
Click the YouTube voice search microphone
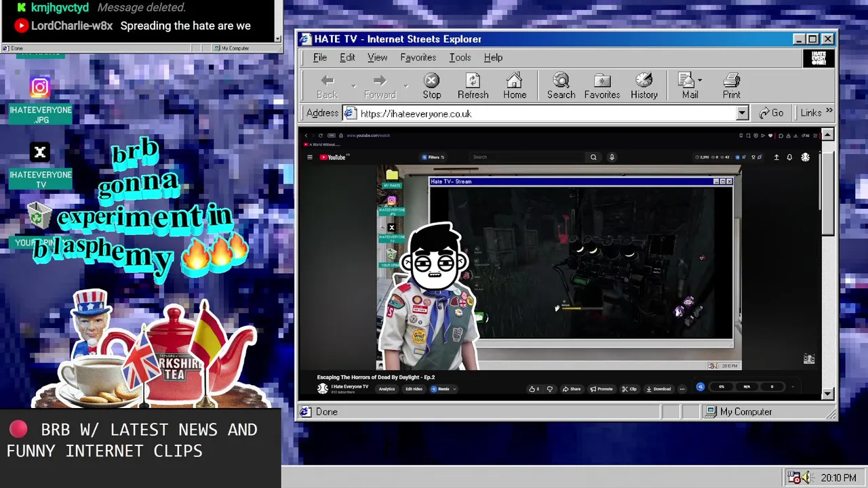coord(612,157)
